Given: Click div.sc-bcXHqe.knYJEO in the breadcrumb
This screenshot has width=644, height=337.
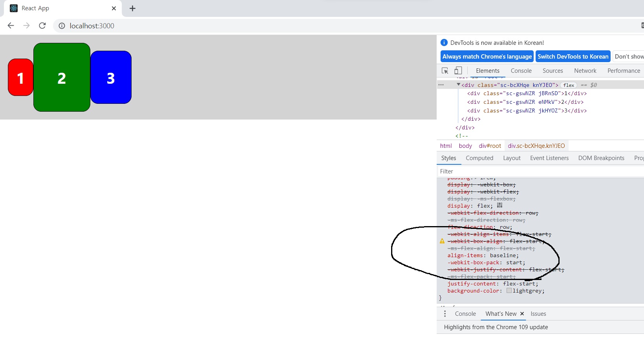Looking at the screenshot, I should (536, 146).
